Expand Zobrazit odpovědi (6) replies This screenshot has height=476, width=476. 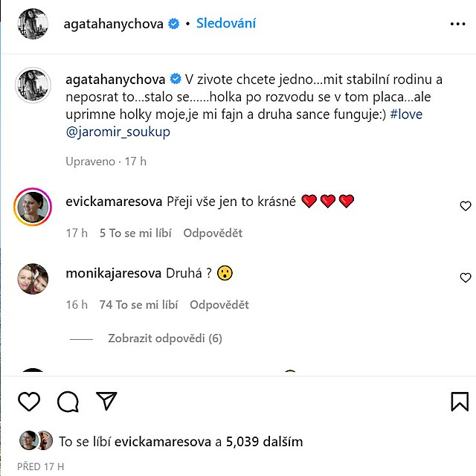tap(165, 338)
